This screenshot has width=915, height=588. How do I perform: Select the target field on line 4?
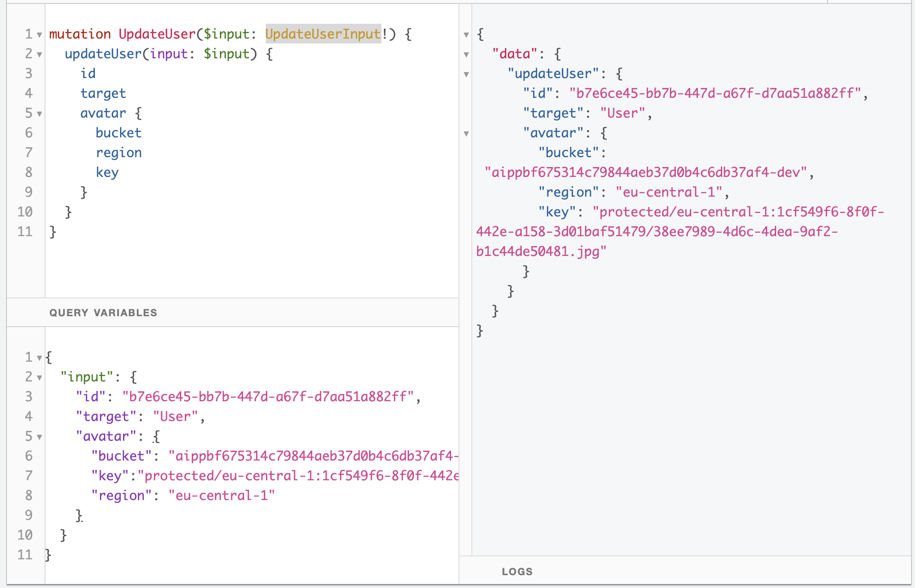click(103, 93)
